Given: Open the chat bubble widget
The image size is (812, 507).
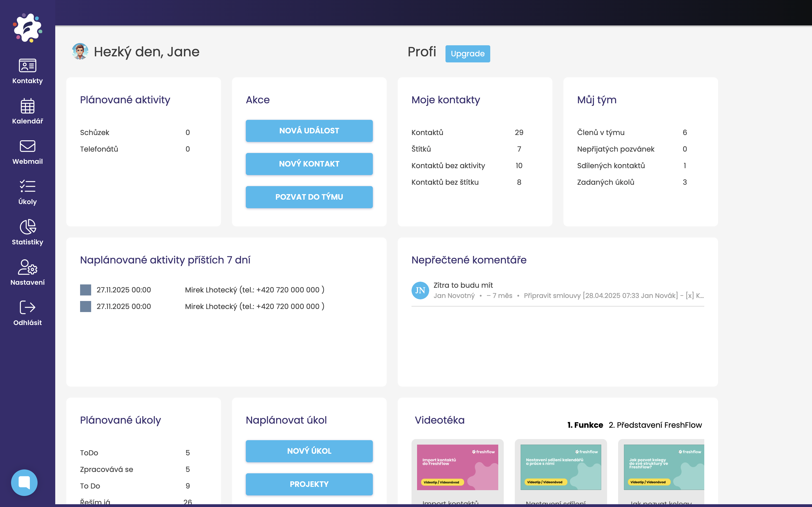Looking at the screenshot, I should point(24,482).
